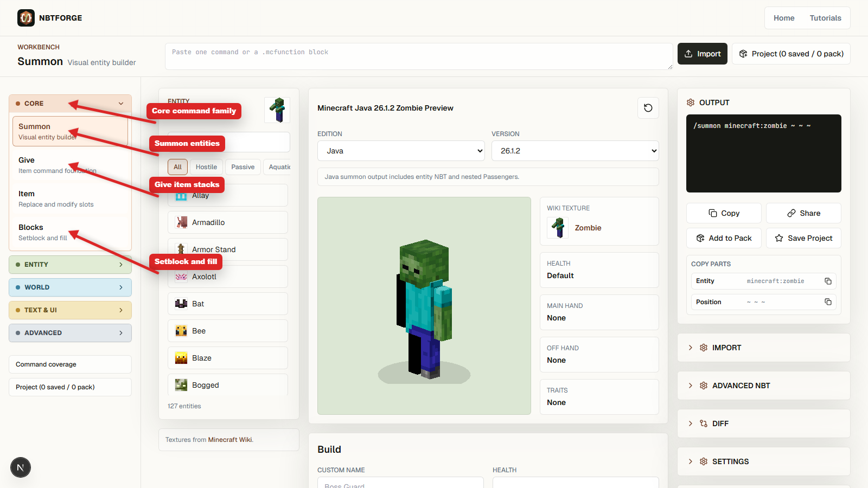Screen dimensions: 868x488
Task: Select Armor Stand in entity list
Action: click(x=228, y=249)
